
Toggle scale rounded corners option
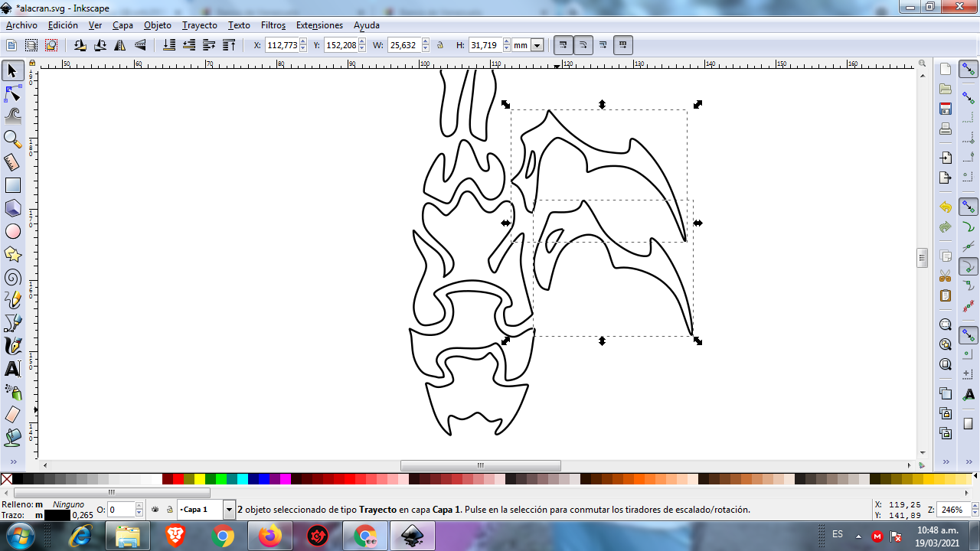[583, 45]
